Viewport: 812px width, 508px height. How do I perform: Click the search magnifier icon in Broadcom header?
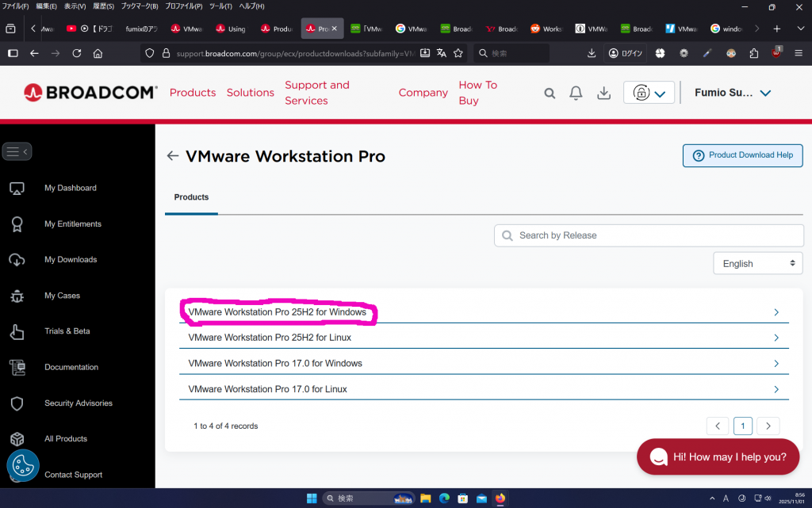[x=550, y=93]
